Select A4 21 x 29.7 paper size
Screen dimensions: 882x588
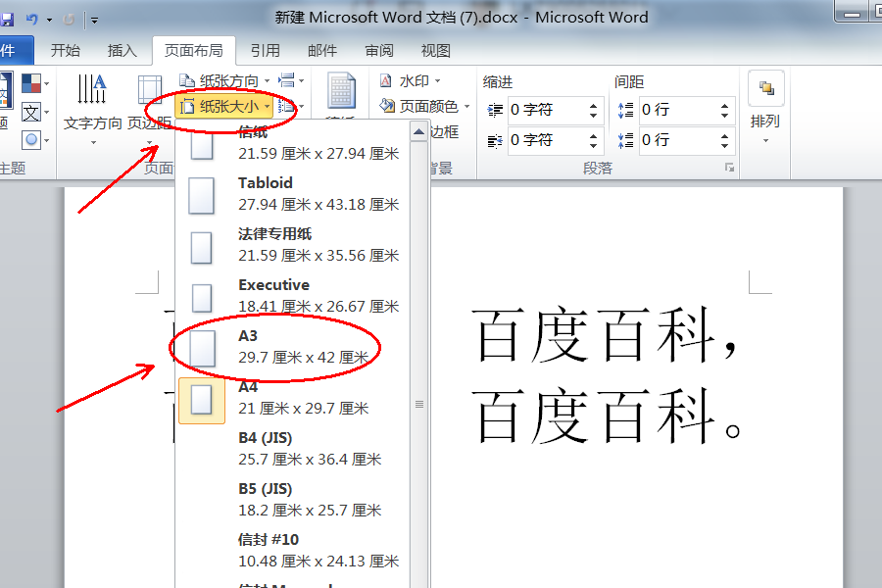point(294,398)
